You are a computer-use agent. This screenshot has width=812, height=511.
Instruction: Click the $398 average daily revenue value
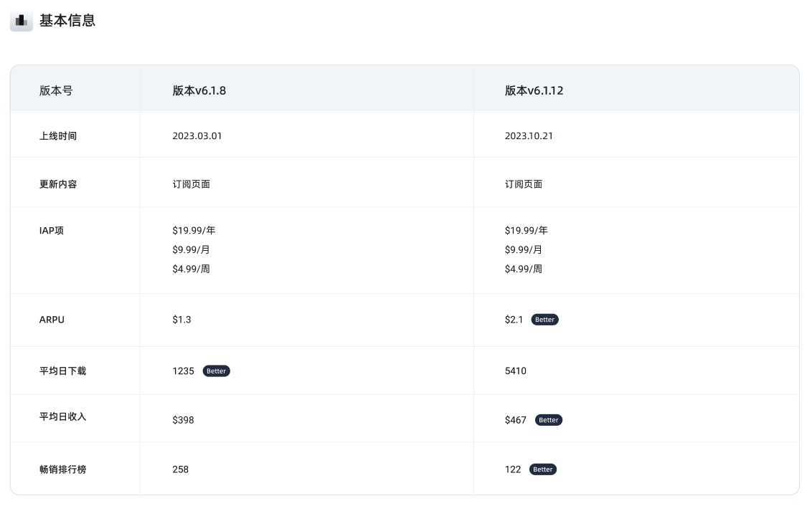coord(183,420)
